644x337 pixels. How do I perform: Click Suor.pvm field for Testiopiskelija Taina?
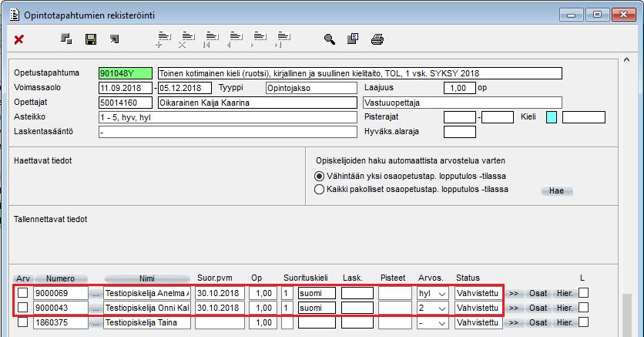click(220, 323)
